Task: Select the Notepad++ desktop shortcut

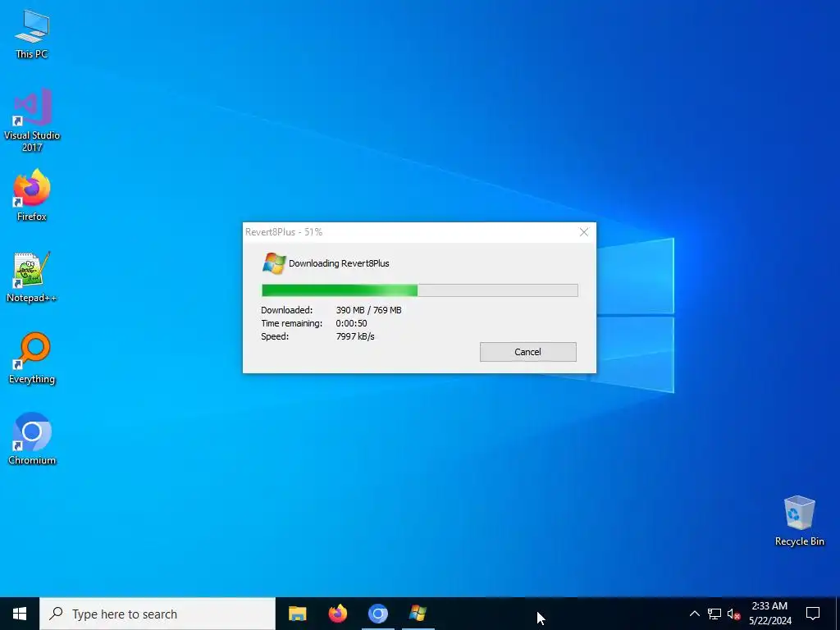Action: click(x=32, y=277)
